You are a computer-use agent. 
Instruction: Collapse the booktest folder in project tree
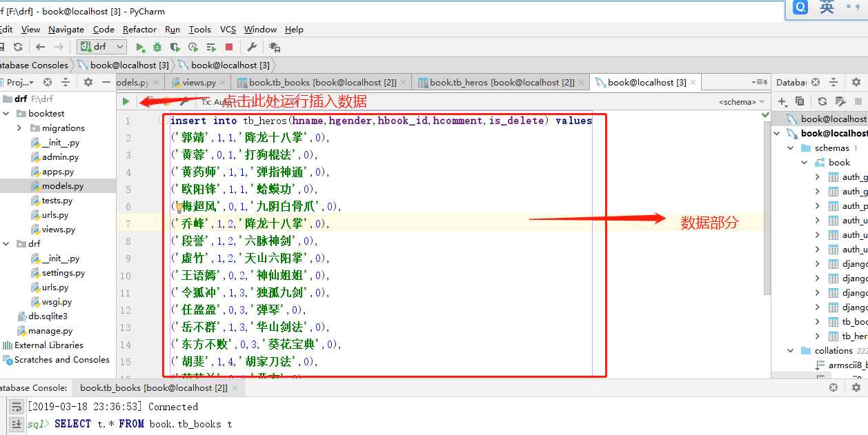6,114
